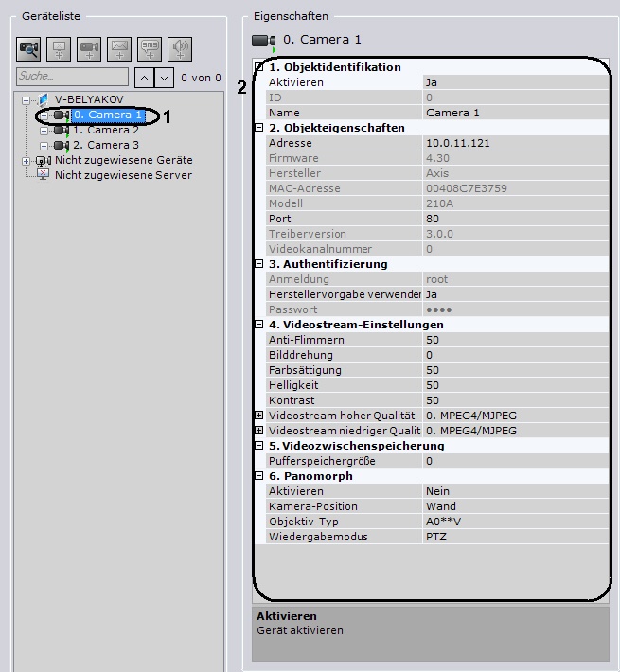
Task: Click the Modell value 210A
Action: coord(516,203)
